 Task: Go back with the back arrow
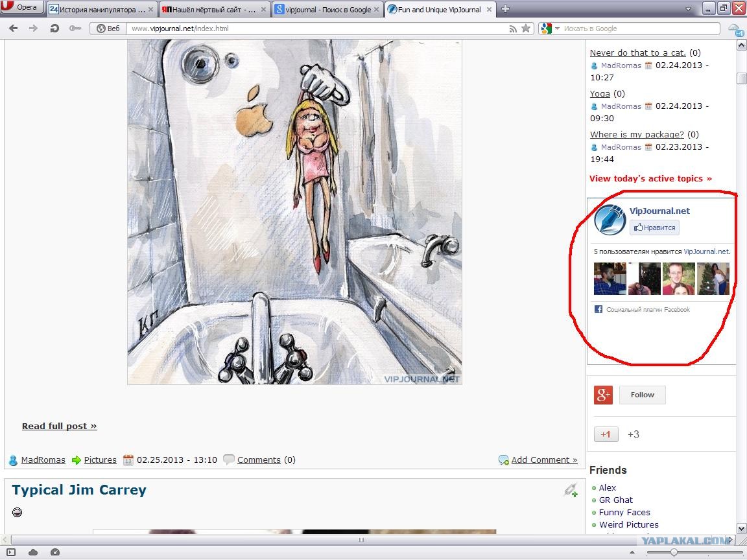(x=14, y=29)
